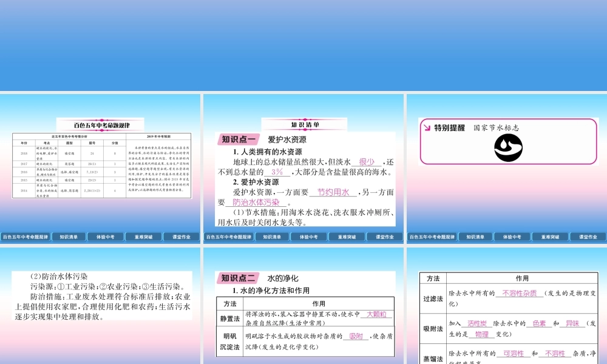Click 知识清单 tab in the 节水标志 slide

click(475, 237)
